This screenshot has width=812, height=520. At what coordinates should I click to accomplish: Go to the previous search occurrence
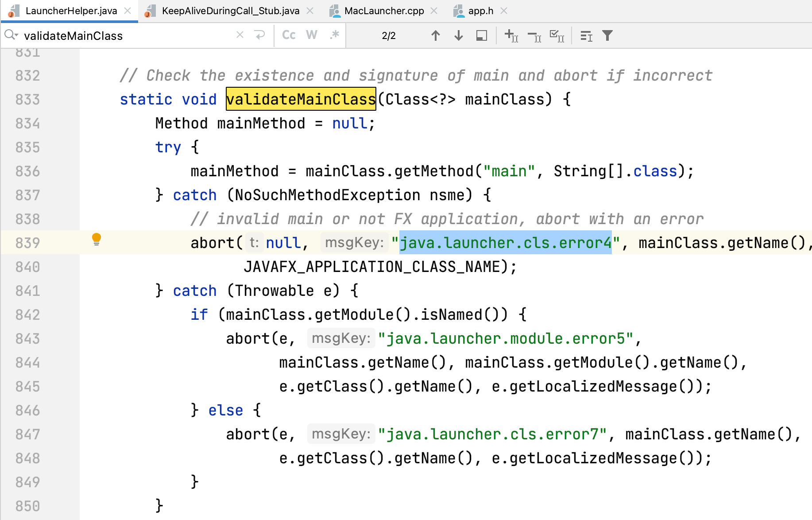[436, 35]
